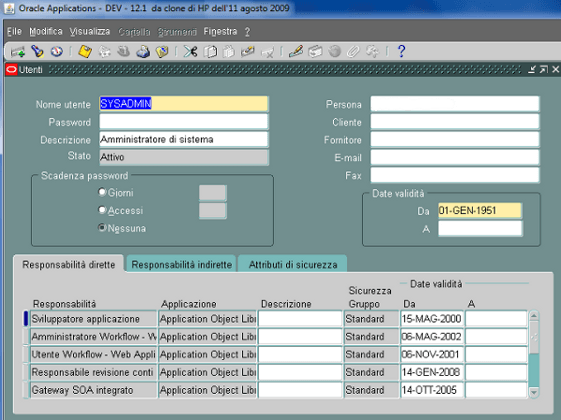
Task: Open the Finestra menu
Action: (220, 31)
